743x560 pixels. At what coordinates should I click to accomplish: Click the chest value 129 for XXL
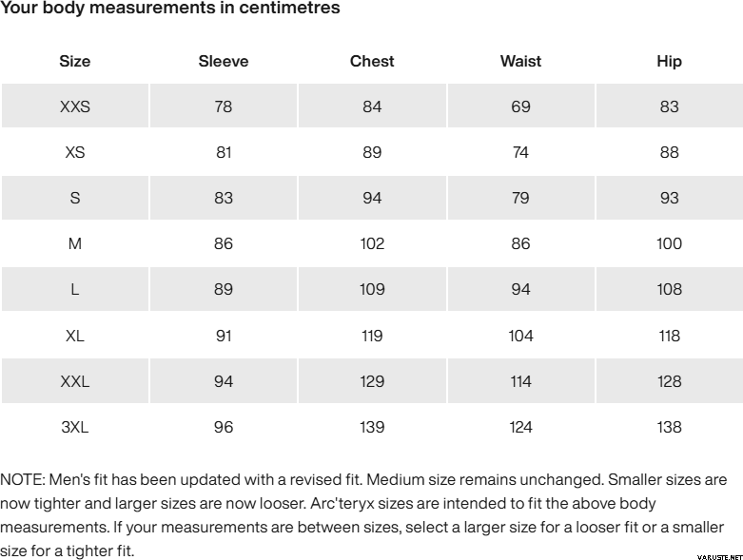[372, 381]
